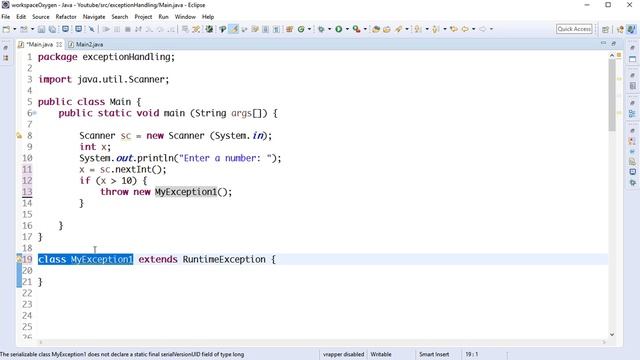Close the Main.java tab
The image size is (640, 360).
[x=59, y=44]
